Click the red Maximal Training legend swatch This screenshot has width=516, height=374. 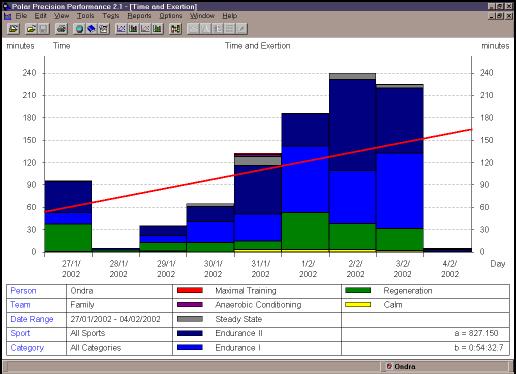point(190,290)
